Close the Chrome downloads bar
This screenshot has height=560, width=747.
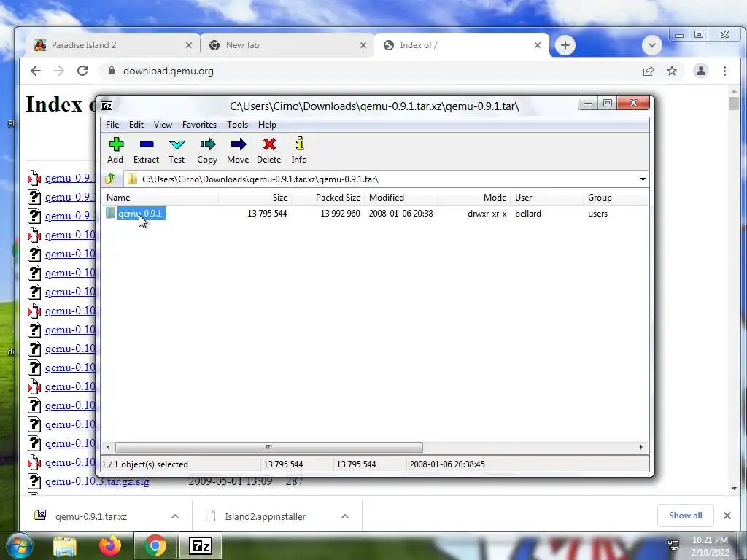pyautogui.click(x=727, y=516)
